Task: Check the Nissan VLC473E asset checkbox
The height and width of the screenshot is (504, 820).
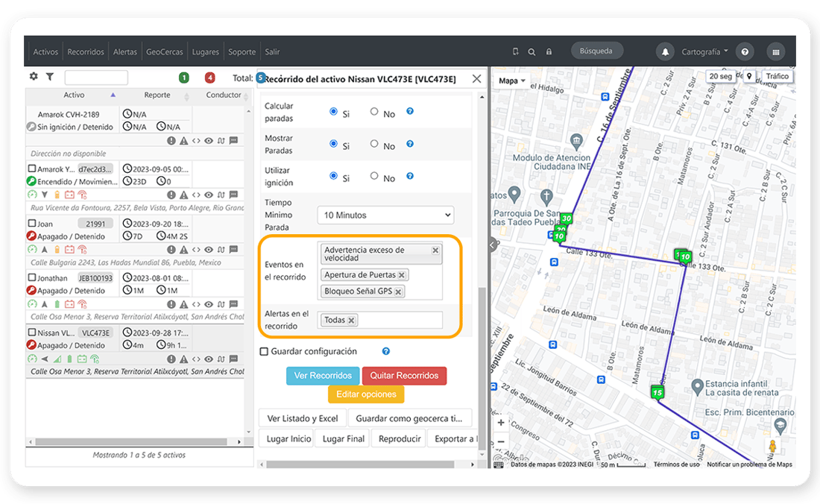Action: pyautogui.click(x=32, y=333)
